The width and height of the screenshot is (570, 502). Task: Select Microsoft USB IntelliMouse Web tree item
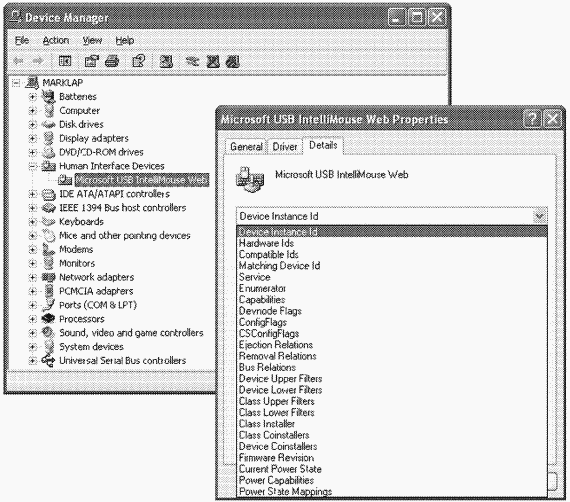[x=142, y=180]
